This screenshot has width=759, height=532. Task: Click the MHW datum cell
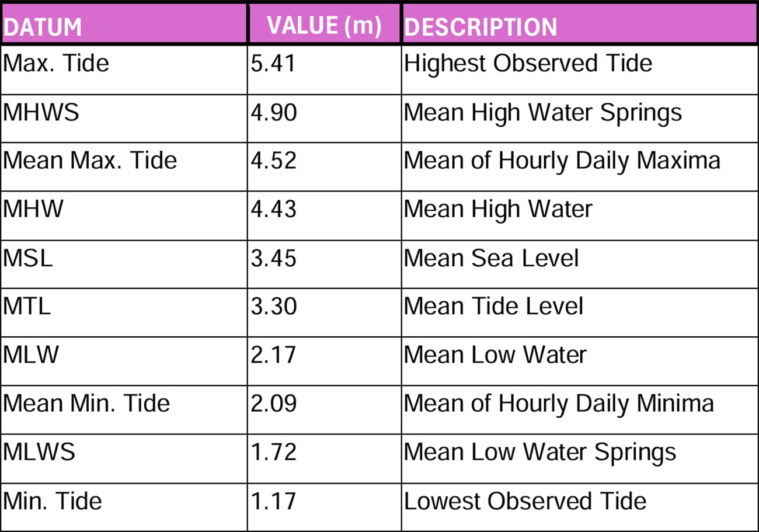[x=33, y=209]
